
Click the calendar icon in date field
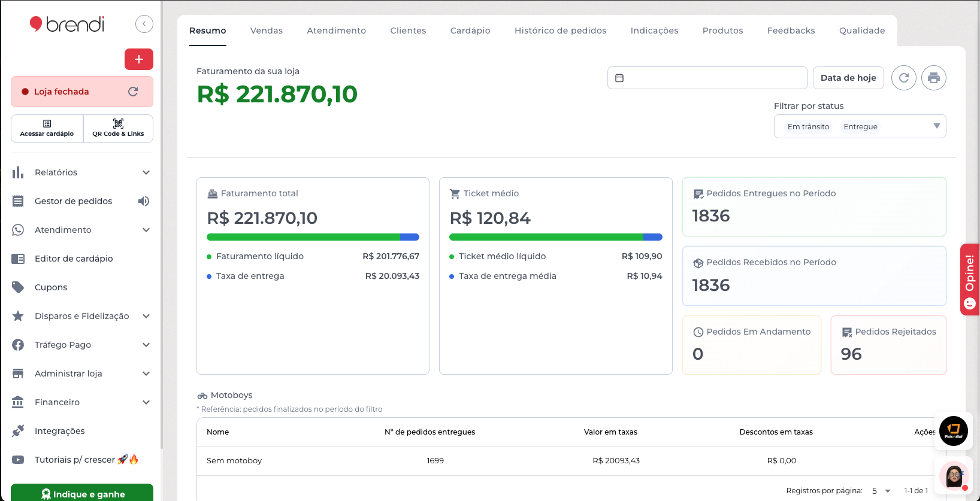click(x=619, y=78)
